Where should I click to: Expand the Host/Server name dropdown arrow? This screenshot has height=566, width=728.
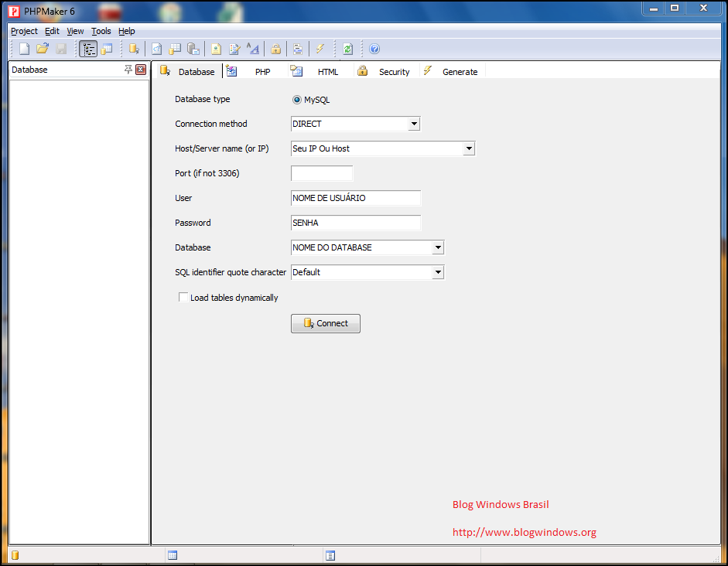click(469, 148)
